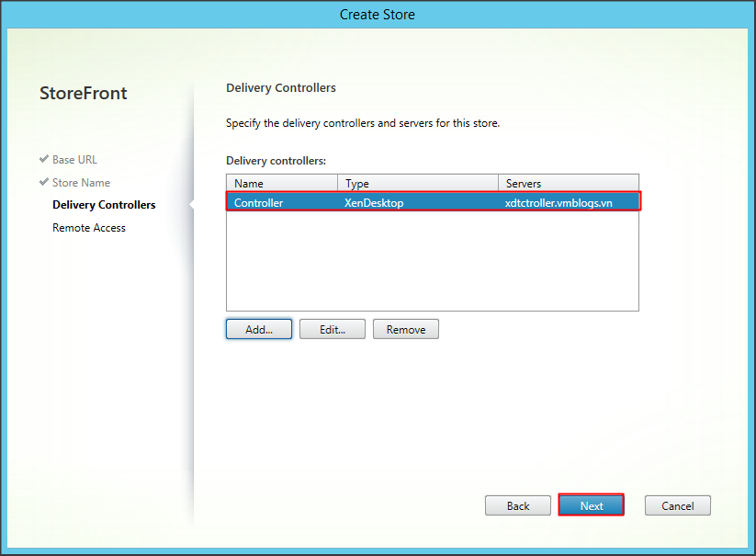Proceed with the Next button
This screenshot has height=556, width=756.
[x=592, y=505]
